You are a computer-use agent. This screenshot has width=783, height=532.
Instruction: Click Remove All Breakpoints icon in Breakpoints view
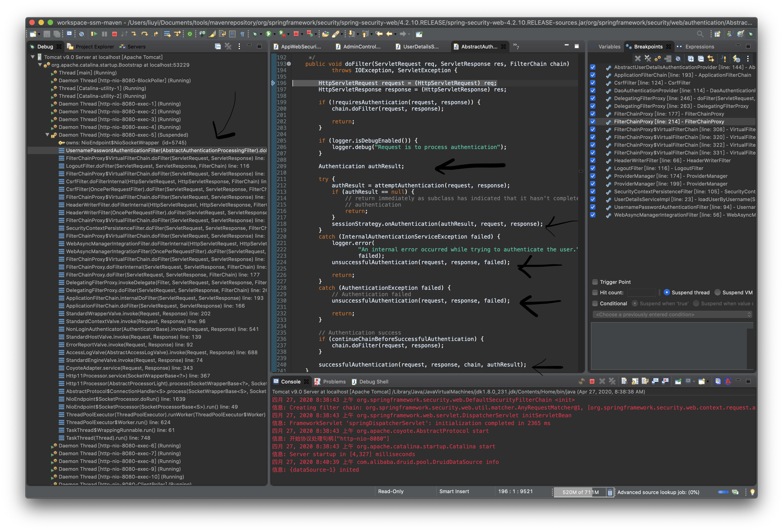click(x=648, y=59)
